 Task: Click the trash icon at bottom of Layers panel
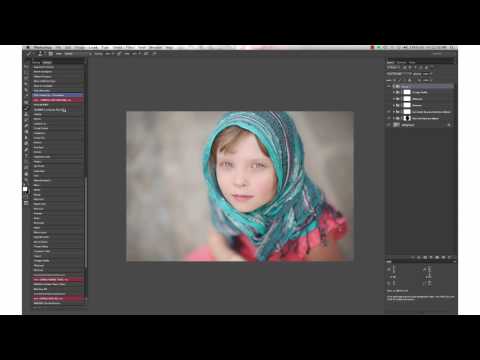449,258
